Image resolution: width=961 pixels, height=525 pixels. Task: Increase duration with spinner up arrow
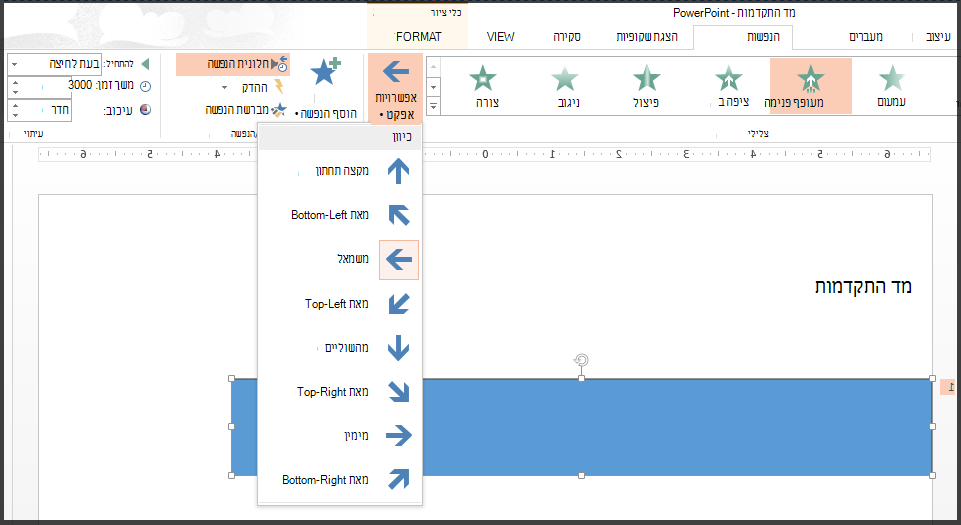click(15, 82)
